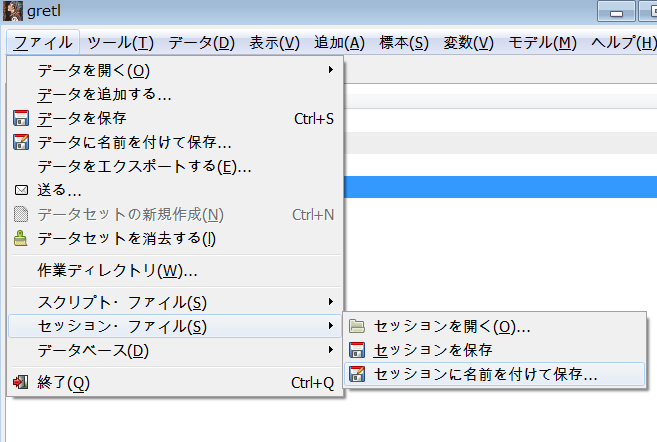657x442 pixels.
Task: Open the 標本 menu
Action: 404,42
